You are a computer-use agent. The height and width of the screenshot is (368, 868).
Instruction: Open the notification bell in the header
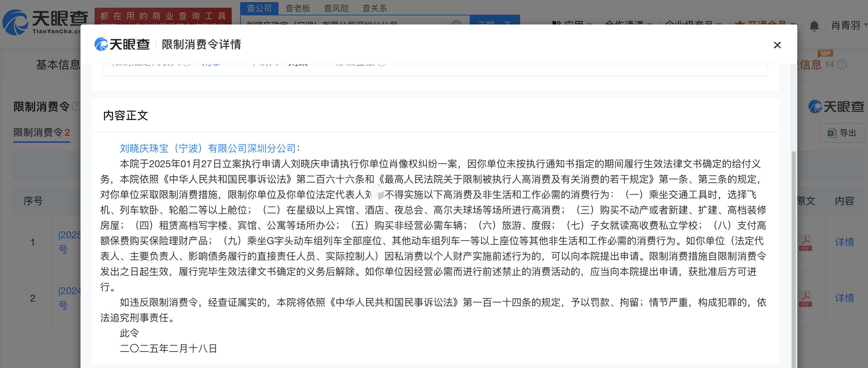click(814, 26)
